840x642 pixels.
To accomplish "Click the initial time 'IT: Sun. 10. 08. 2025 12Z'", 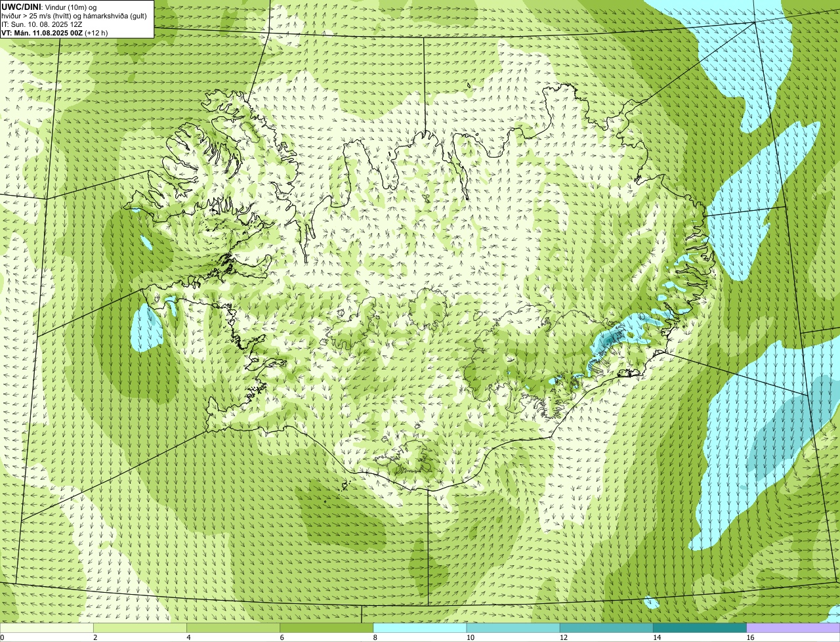I will 42,24.
